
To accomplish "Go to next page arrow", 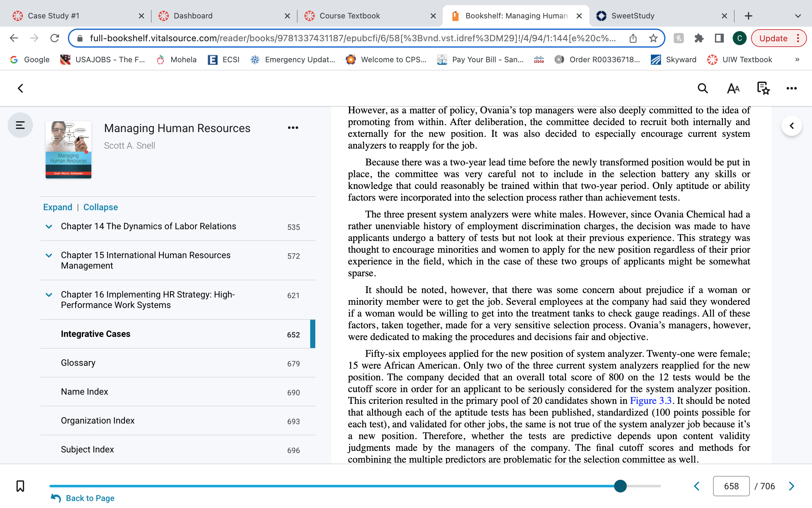I will 791,486.
